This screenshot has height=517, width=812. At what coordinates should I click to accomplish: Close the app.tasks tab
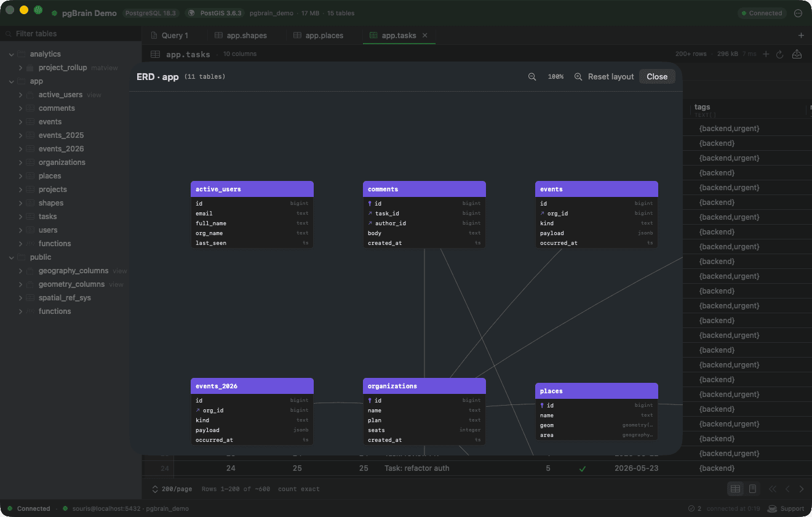tap(425, 36)
